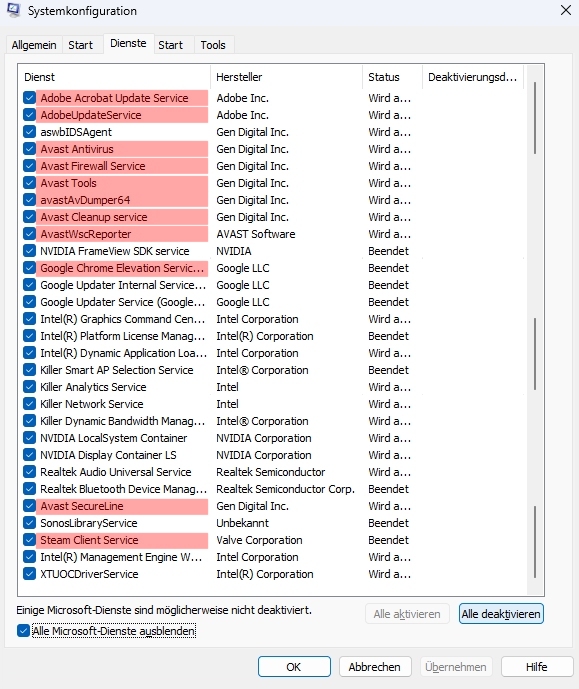
Task: Switch to the Allgemein tab
Action: 34,45
